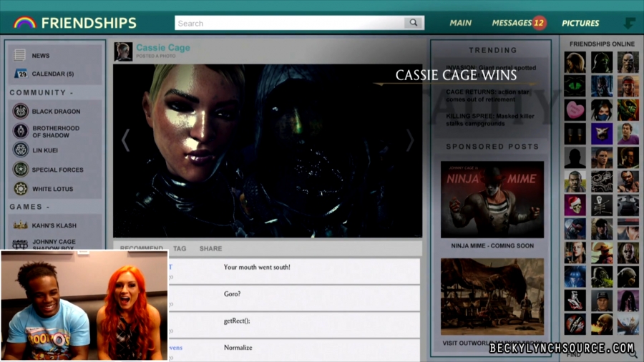The image size is (644, 362).
Task: Click the search magnifier button
Action: point(413,23)
